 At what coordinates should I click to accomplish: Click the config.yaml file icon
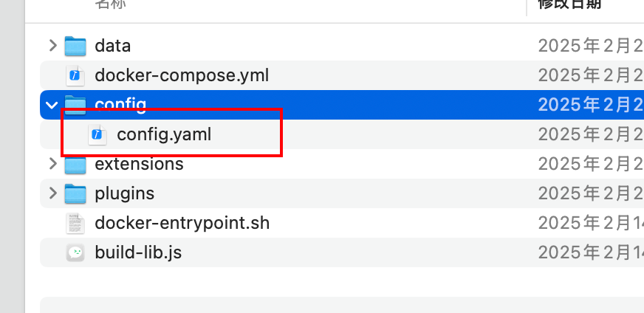97,135
